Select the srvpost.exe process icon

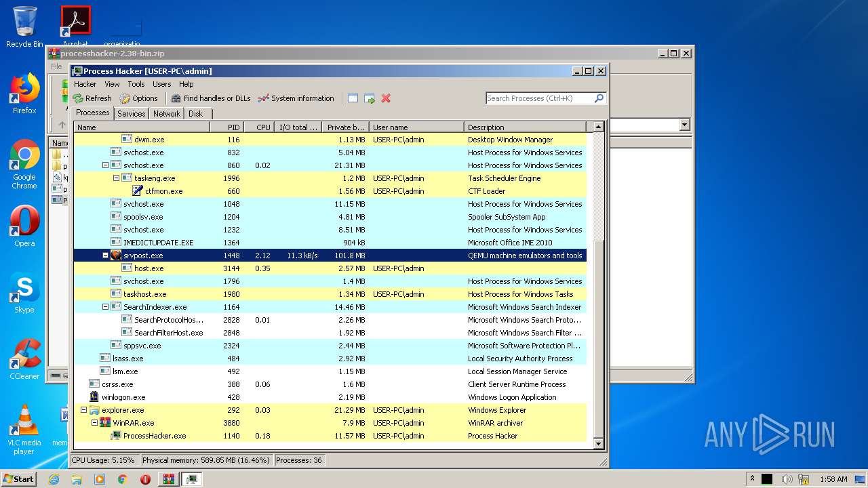tap(116, 256)
